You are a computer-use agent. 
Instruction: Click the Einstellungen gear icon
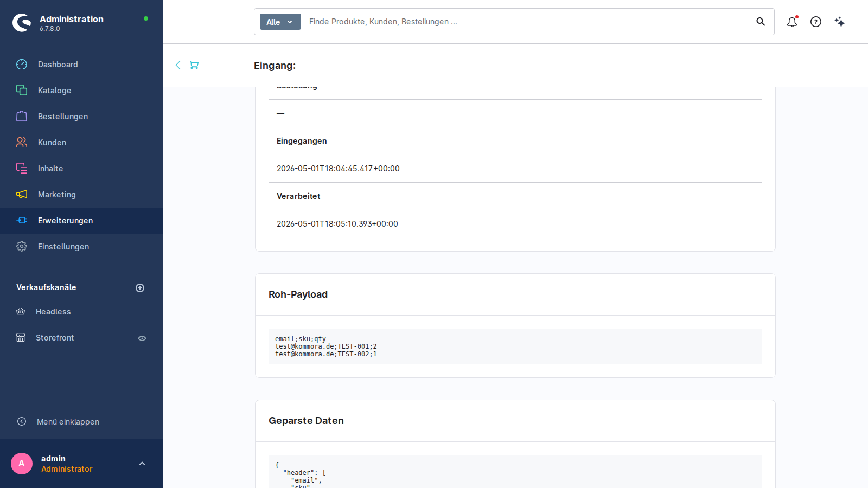(22, 247)
